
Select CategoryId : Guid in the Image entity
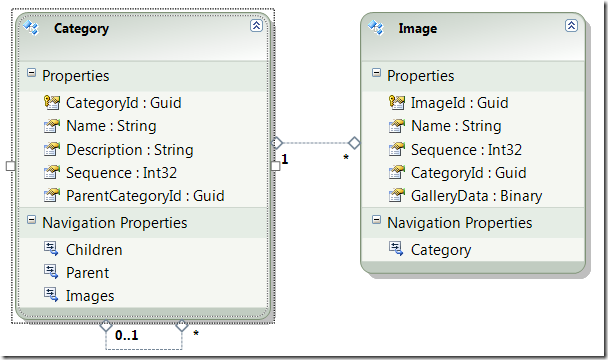point(469,173)
